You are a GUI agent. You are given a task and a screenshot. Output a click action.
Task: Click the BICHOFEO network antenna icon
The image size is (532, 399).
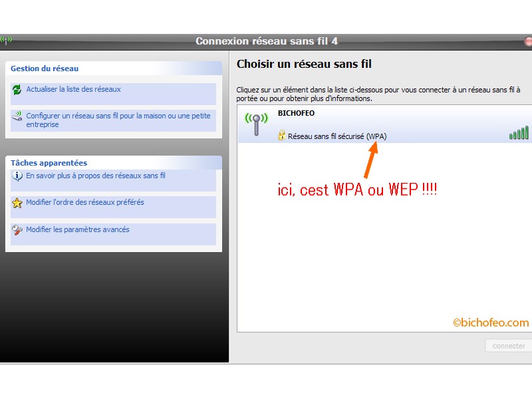coord(255,124)
